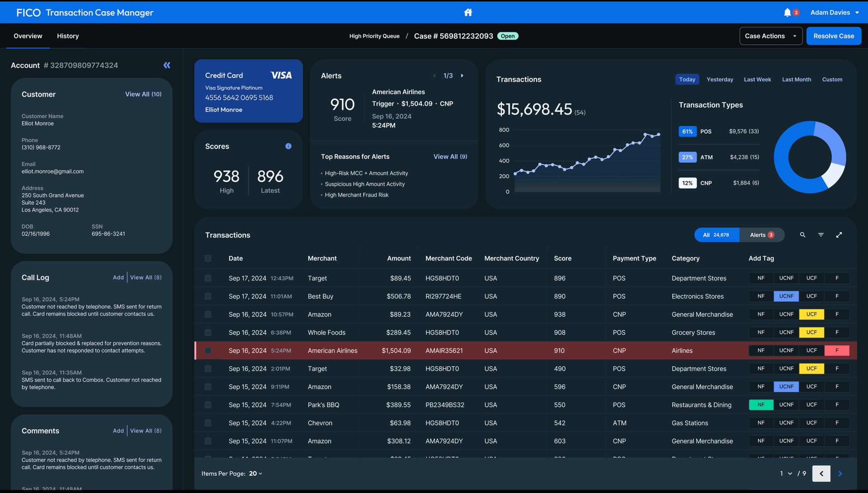Image resolution: width=868 pixels, height=493 pixels.
Task: Tag Target $89.45 row as NF
Action: point(761,278)
